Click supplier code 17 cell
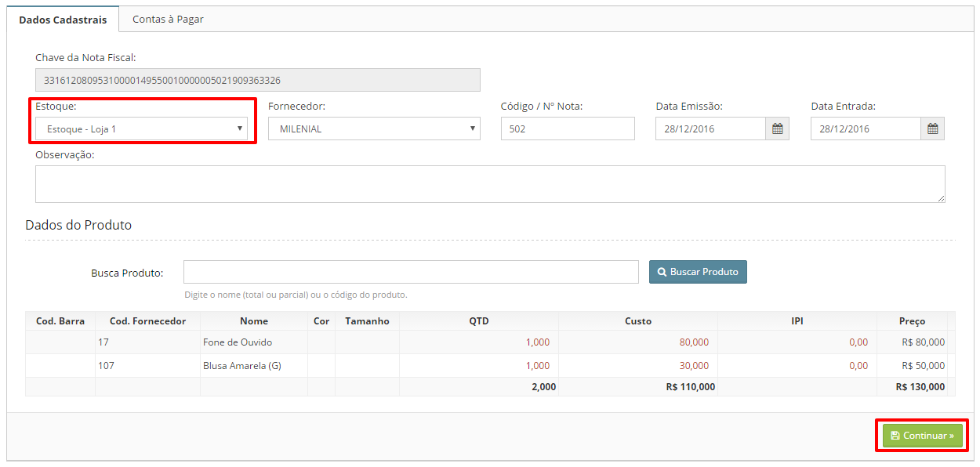The image size is (980, 467). coord(147,342)
